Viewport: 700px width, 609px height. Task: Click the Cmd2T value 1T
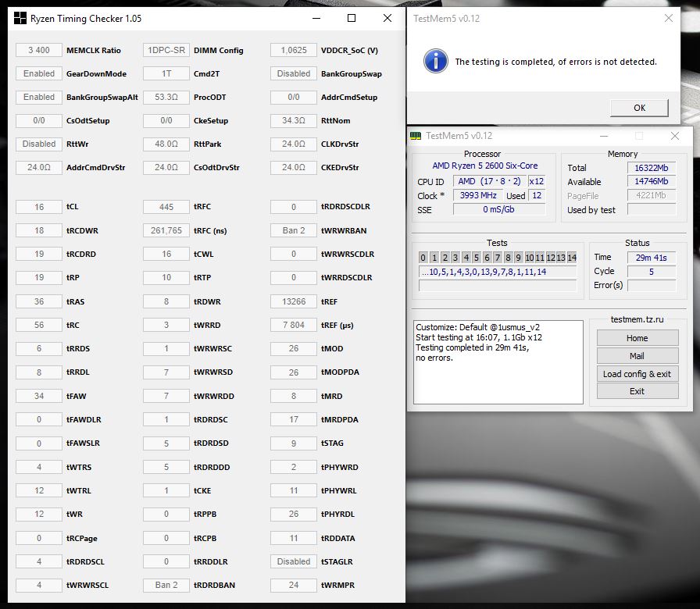pos(166,73)
